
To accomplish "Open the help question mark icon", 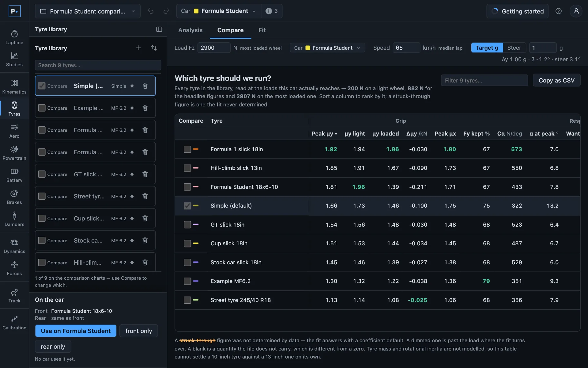I will tap(559, 11).
